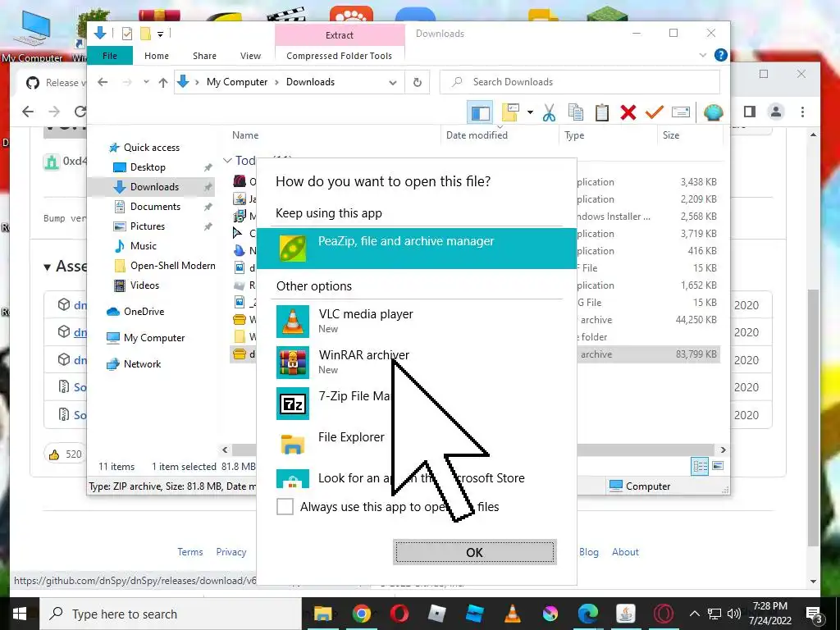Open the About link on GitHub page

tap(625, 552)
